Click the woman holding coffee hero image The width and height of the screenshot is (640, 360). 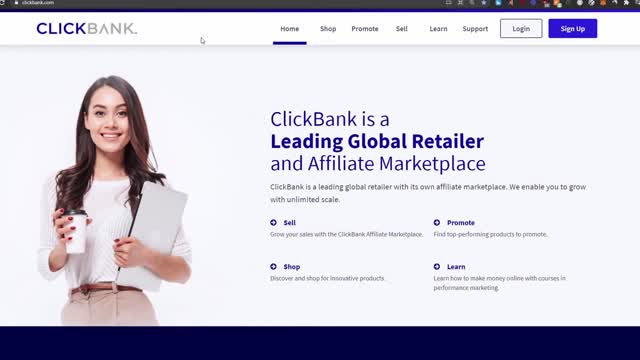114,200
